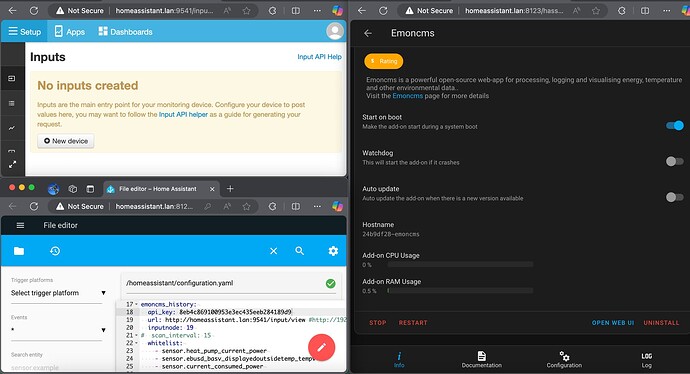The image size is (690, 374).
Task: Open Input API helper link in notice
Action: [183, 114]
